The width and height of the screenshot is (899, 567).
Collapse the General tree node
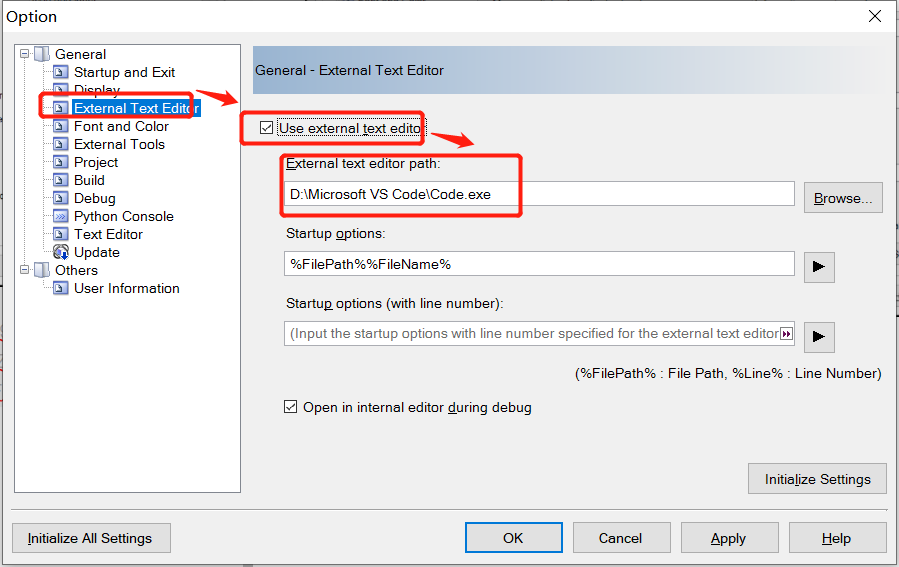(x=25, y=54)
